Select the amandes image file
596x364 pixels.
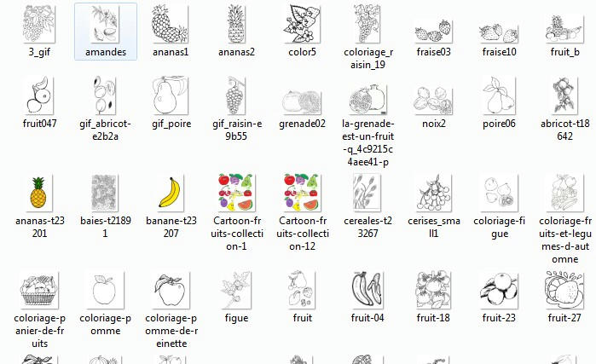pyautogui.click(x=106, y=24)
